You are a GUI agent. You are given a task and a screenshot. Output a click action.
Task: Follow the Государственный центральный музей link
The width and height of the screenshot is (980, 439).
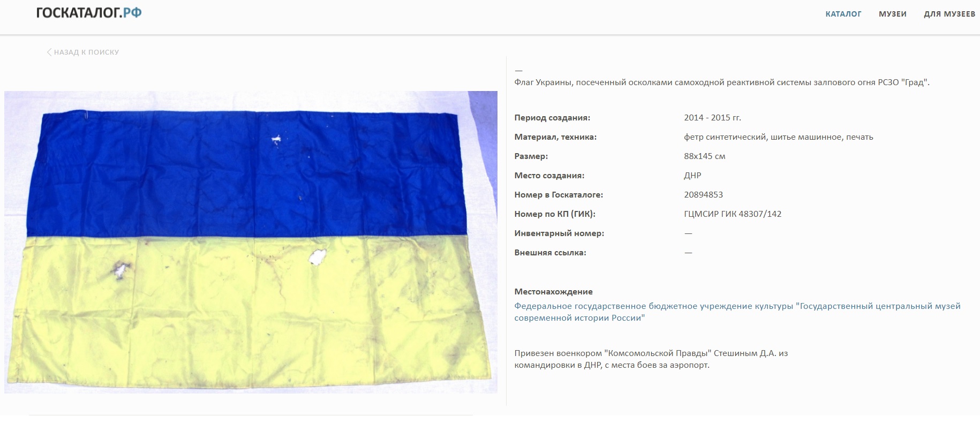point(737,312)
